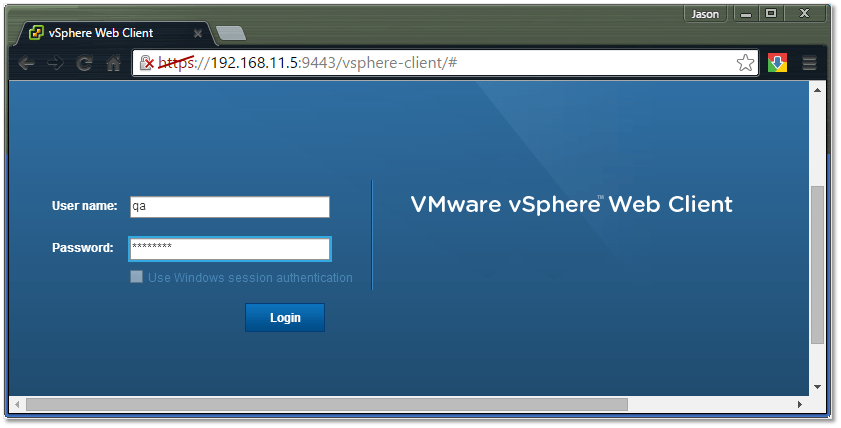
Task: Click the "User name:" label
Action: coord(85,206)
